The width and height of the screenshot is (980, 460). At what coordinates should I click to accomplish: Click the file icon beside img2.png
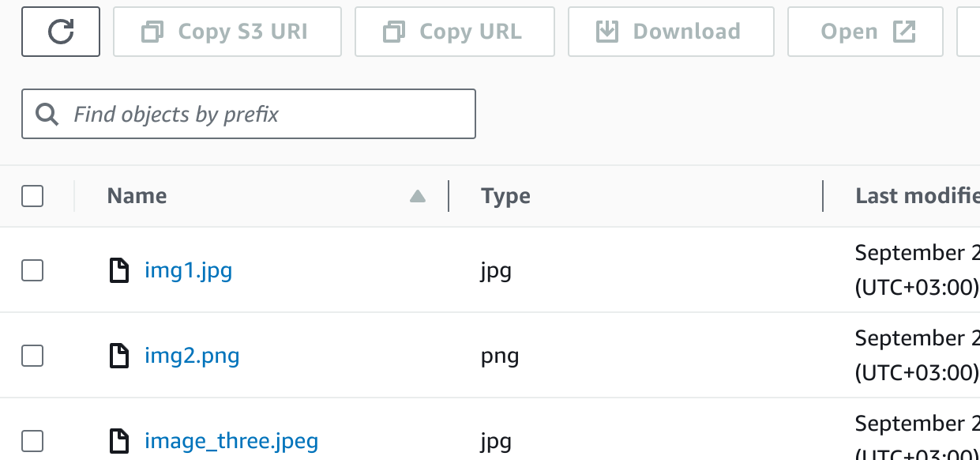click(x=118, y=356)
